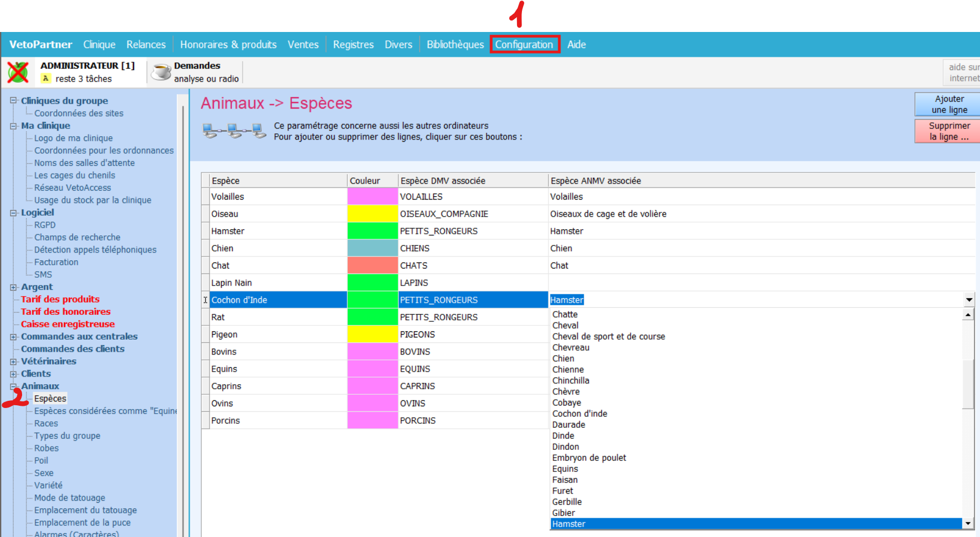Click the Supprimer la ligne button
The image size is (980, 537).
click(x=949, y=131)
